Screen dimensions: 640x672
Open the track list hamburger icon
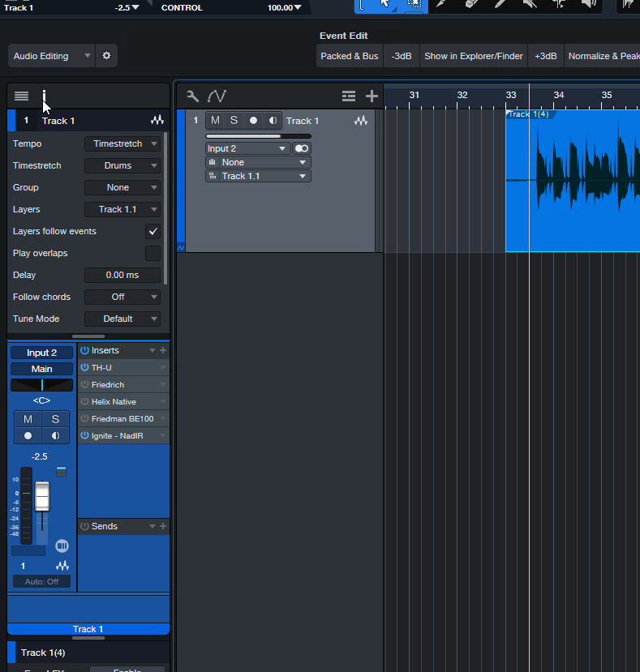tap(21, 96)
